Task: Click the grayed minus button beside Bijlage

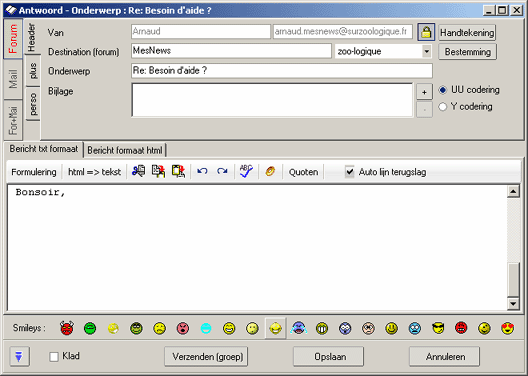Action: pyautogui.click(x=424, y=110)
